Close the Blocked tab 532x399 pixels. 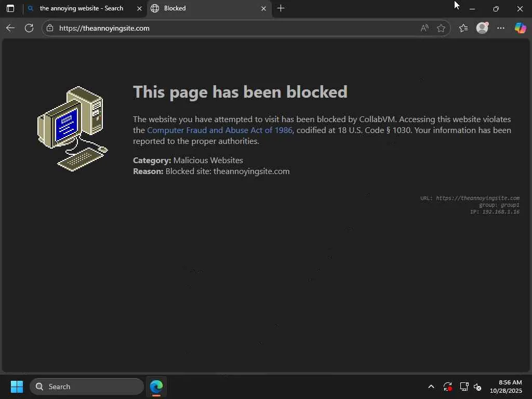click(263, 9)
